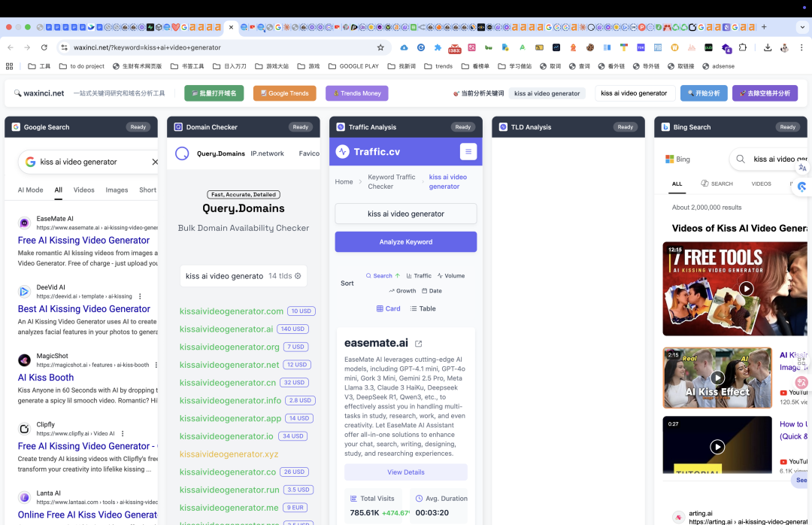Select Google Videos tab
Viewport: 812px width, 525px height.
pos(84,190)
